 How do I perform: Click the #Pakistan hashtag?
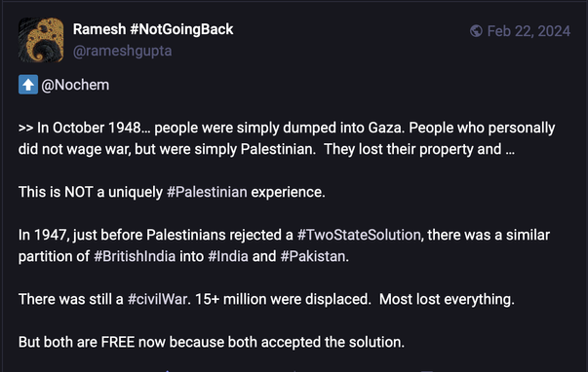(x=313, y=257)
